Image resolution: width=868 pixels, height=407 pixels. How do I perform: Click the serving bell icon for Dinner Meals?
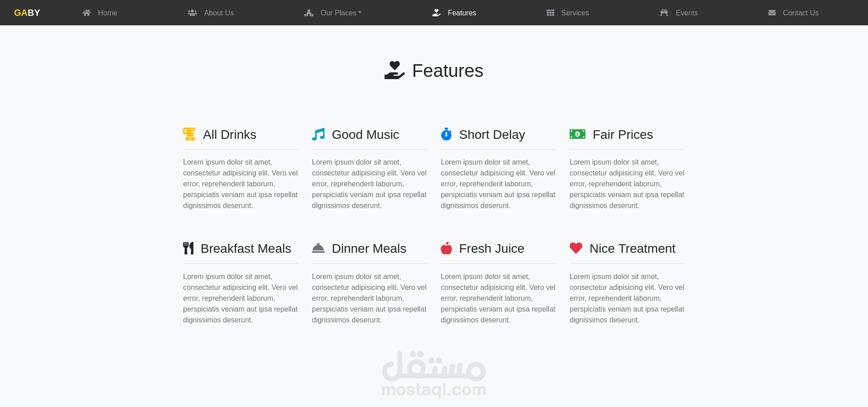(318, 248)
